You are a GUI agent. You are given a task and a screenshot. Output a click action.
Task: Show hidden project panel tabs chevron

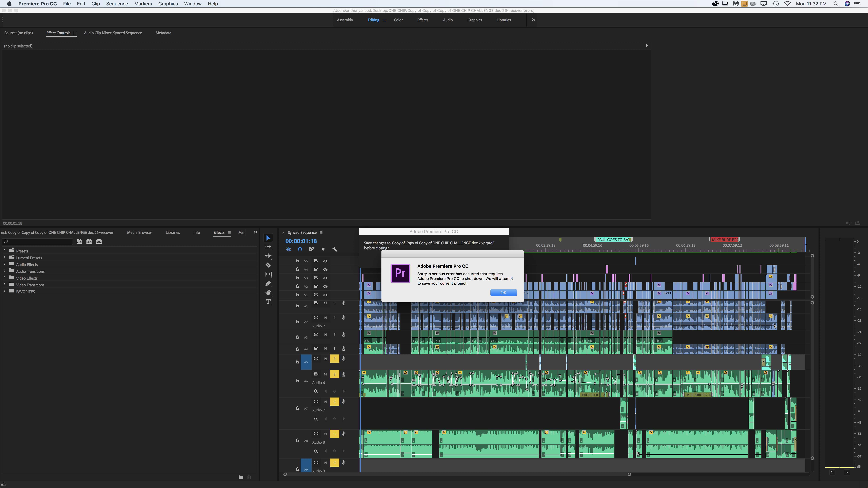click(255, 232)
